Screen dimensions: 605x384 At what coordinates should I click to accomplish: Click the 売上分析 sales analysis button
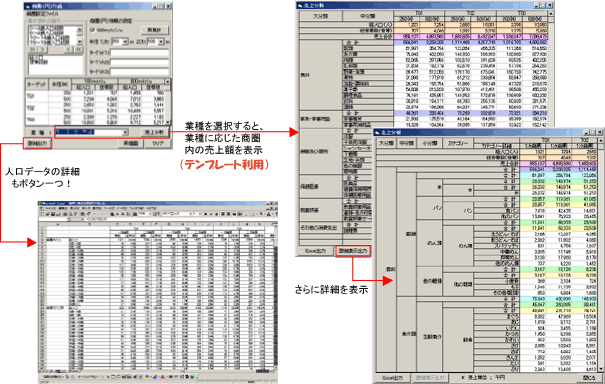[154, 132]
